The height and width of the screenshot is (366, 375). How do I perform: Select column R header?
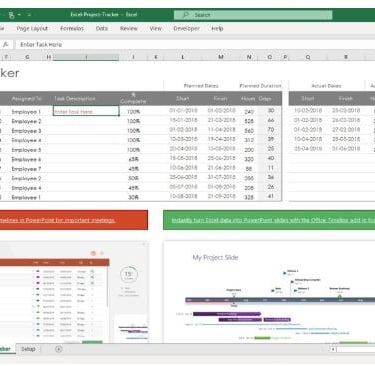click(x=346, y=57)
